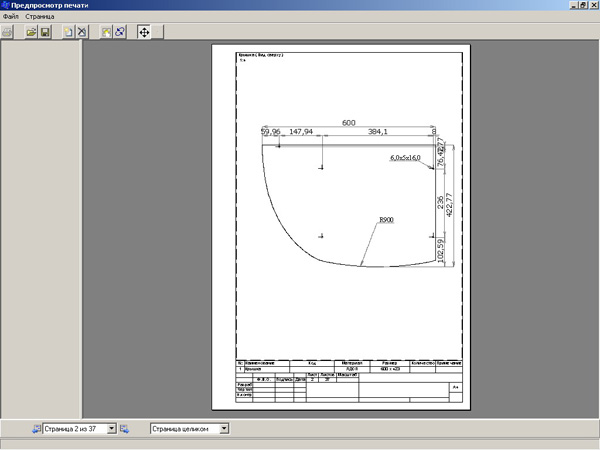Click the R900 radius label
Viewport: 600px width, 450px height.
[x=386, y=220]
